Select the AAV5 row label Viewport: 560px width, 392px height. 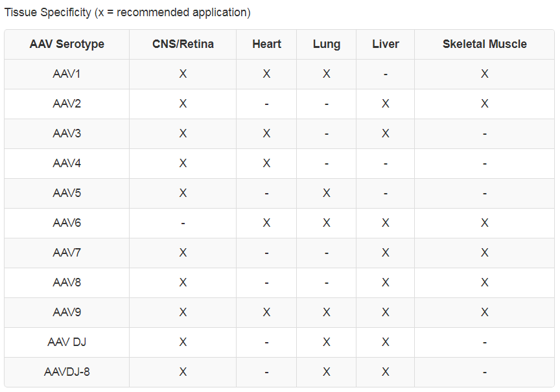pyautogui.click(x=67, y=193)
